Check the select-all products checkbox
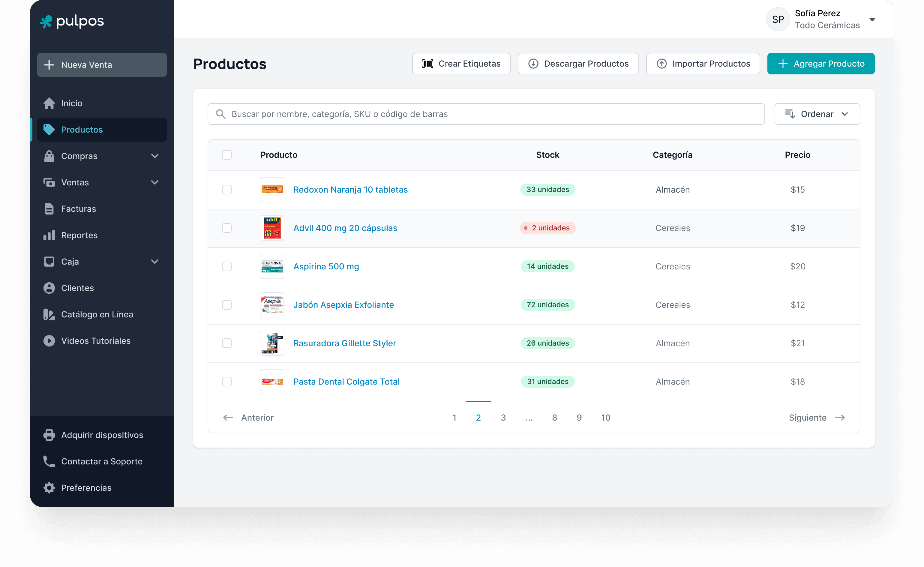 pos(227,154)
